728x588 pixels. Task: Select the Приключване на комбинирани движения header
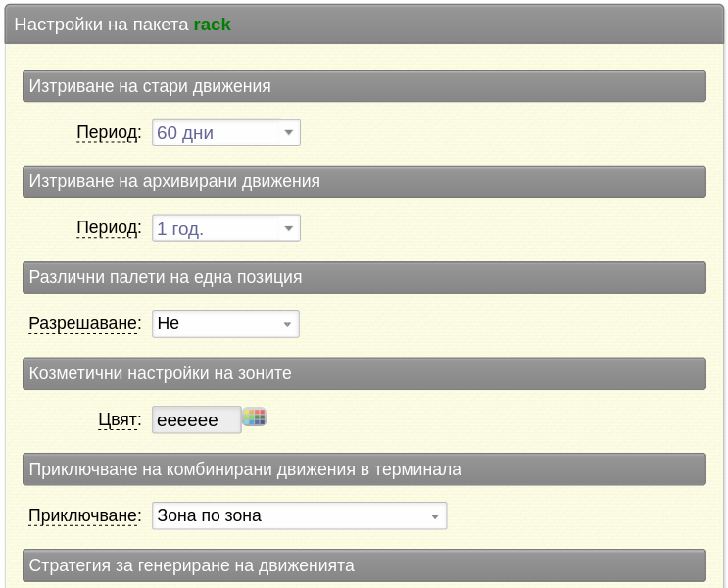[x=364, y=469]
